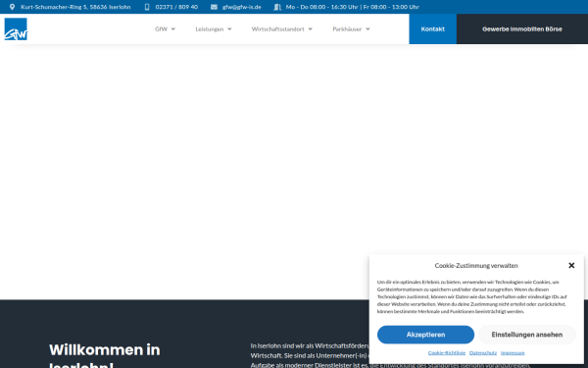
Task: Click the GfW logo in the header
Action: coord(16,28)
